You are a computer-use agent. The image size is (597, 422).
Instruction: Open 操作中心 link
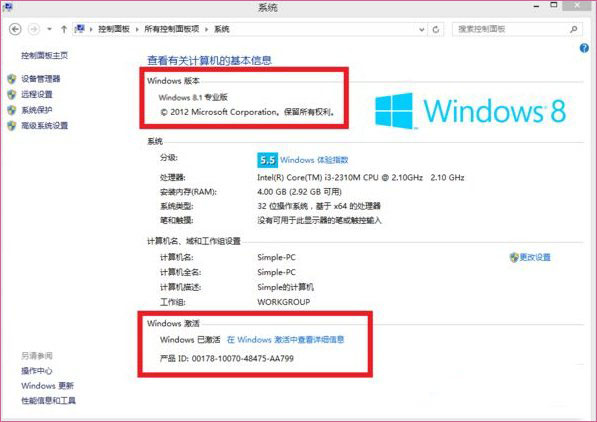click(x=37, y=371)
